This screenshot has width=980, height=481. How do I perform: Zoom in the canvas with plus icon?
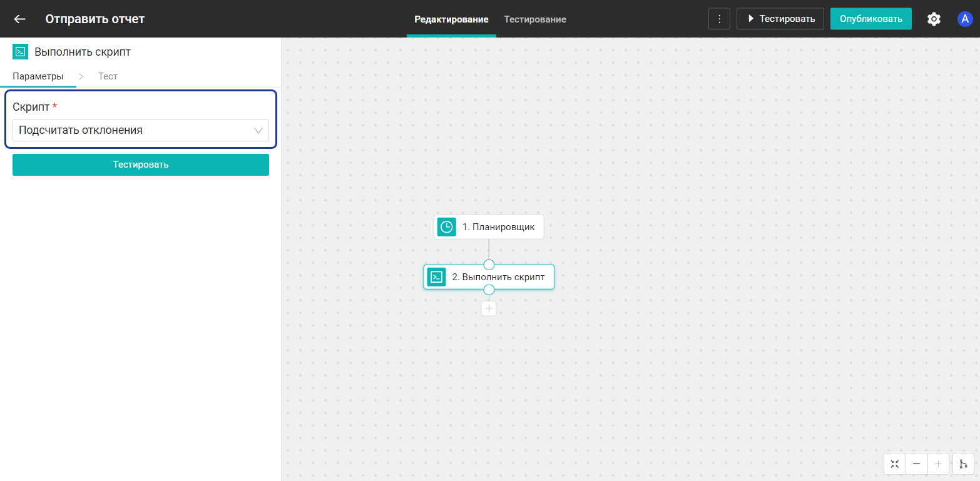(x=937, y=463)
